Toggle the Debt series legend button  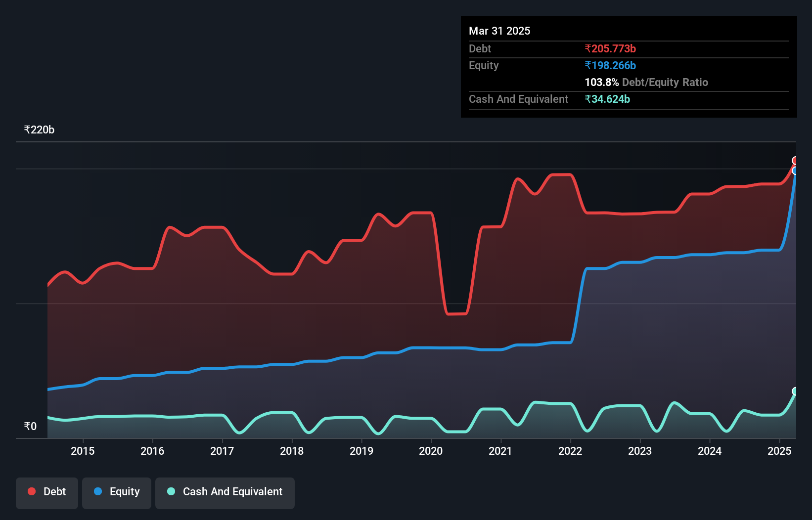coord(47,493)
